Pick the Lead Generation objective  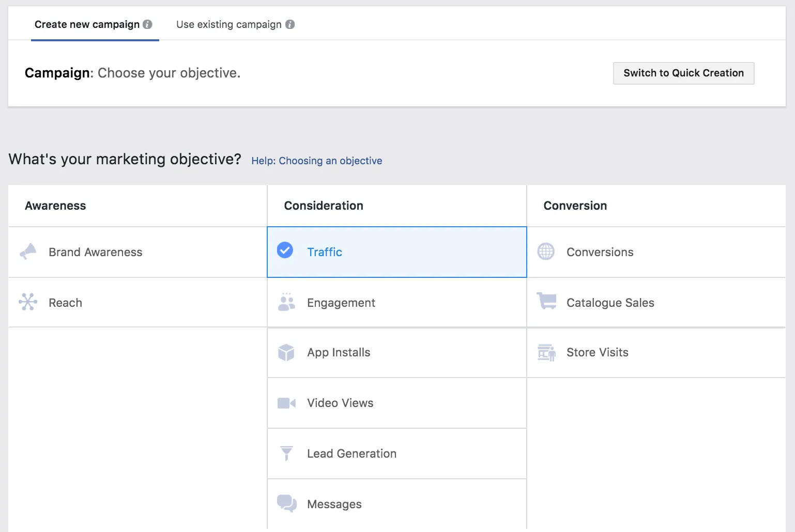pyautogui.click(x=397, y=453)
